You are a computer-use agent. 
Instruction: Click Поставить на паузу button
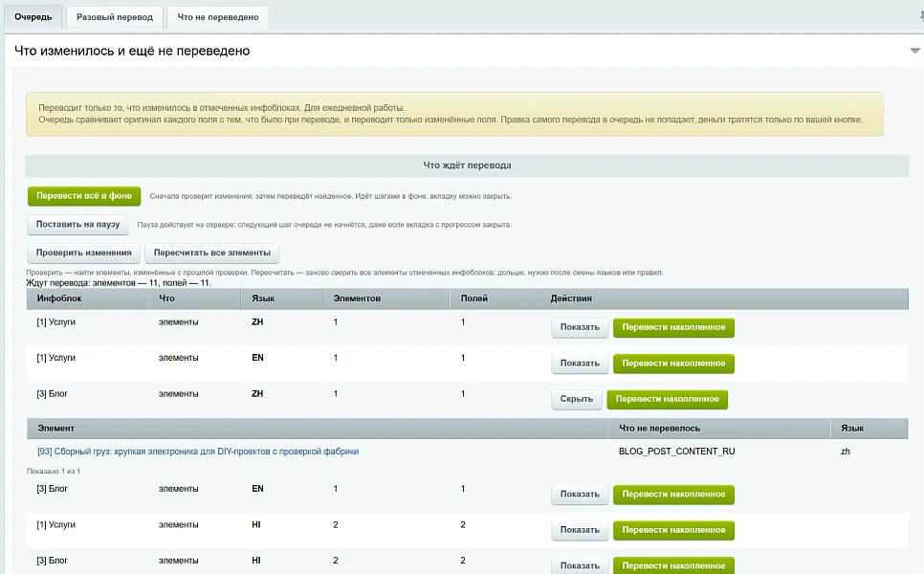77,225
